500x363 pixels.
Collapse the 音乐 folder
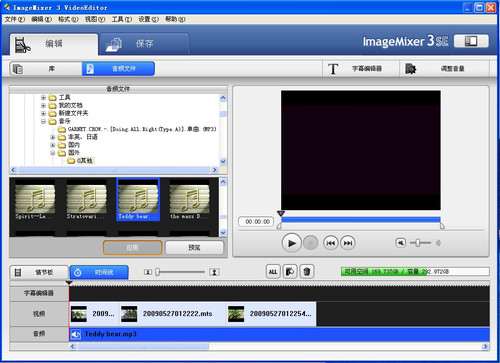43,121
